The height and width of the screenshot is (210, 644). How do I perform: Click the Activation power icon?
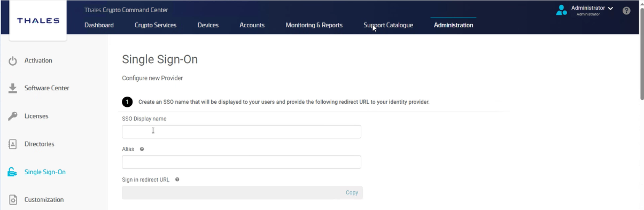click(13, 61)
